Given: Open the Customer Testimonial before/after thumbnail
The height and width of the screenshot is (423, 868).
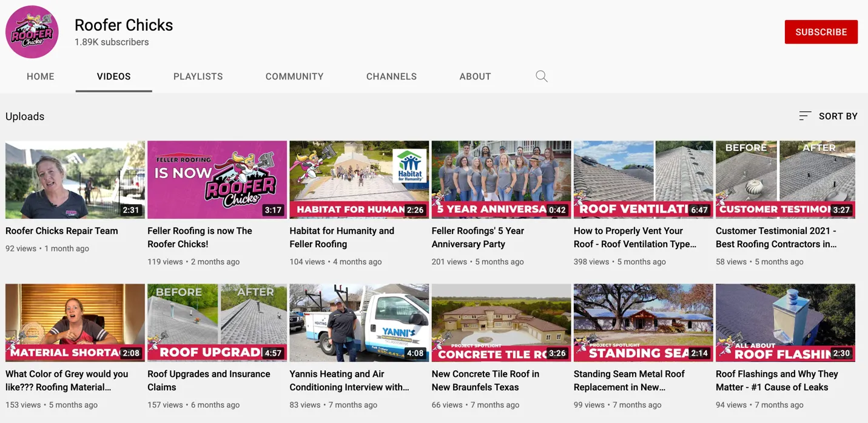Looking at the screenshot, I should 786,180.
